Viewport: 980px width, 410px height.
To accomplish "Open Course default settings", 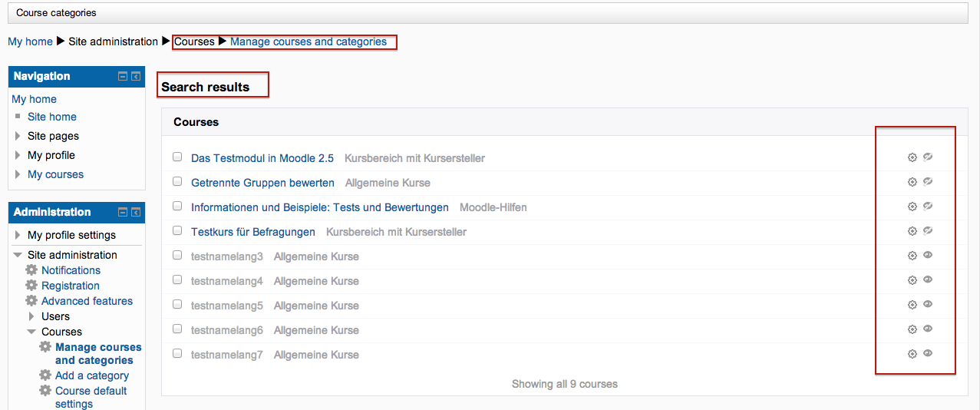I will point(91,397).
